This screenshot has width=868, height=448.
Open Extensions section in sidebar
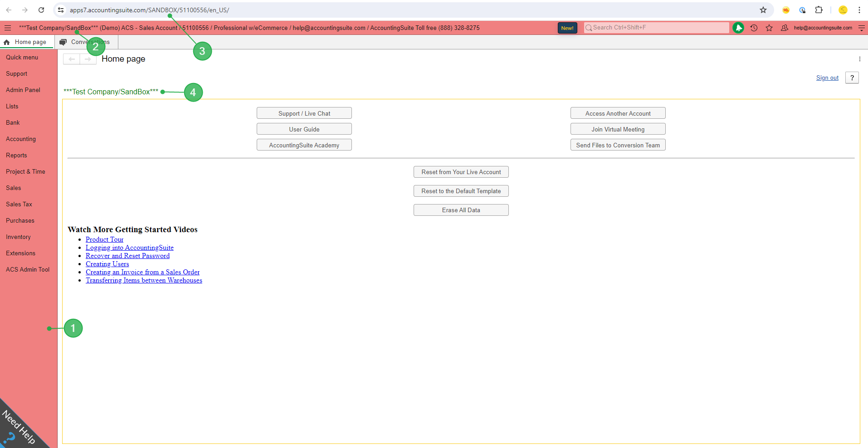(x=20, y=253)
